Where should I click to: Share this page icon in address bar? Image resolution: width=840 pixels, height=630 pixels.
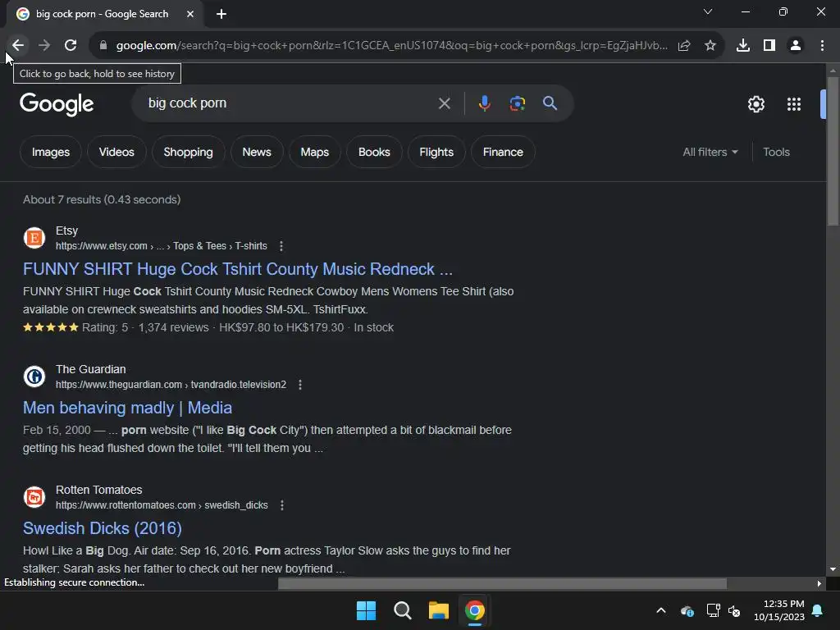click(684, 46)
